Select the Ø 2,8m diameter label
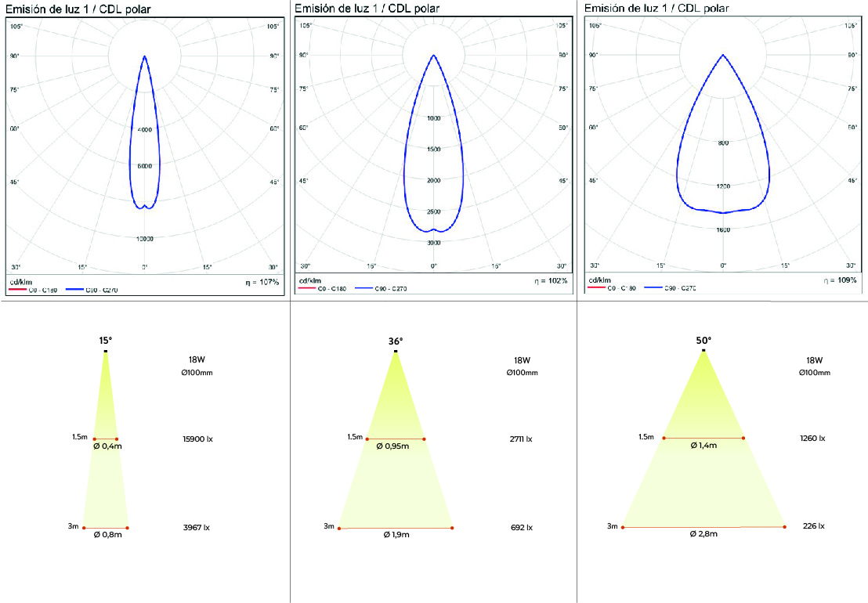Screen dimensions: 868x603 tap(703, 533)
